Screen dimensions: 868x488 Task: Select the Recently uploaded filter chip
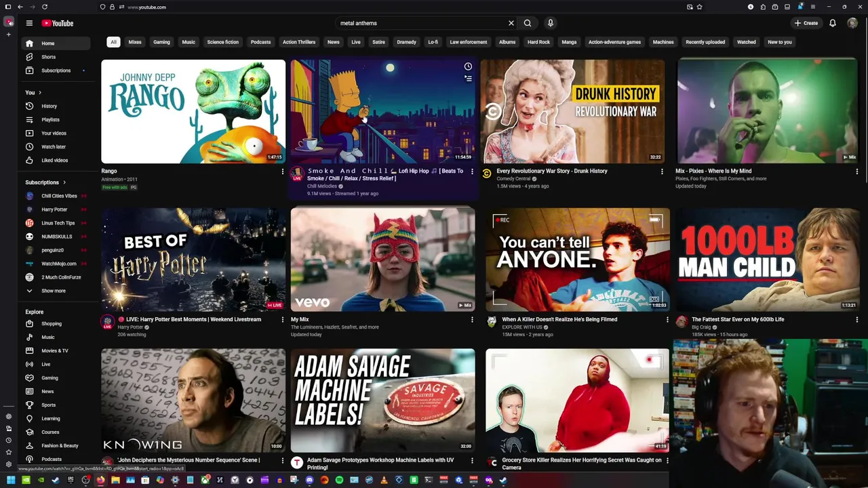tap(705, 42)
